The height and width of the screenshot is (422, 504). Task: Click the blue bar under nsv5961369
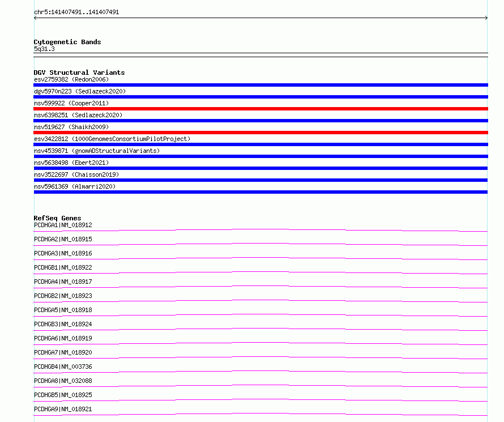260,192
